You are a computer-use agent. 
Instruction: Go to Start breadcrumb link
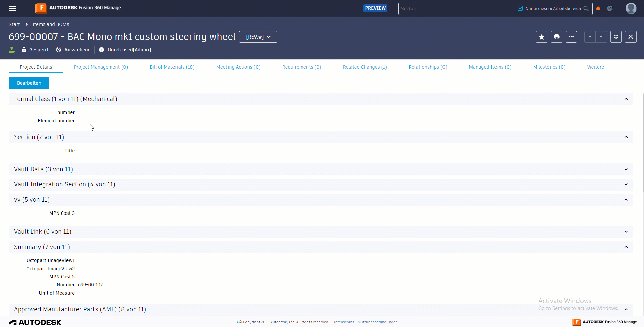pyautogui.click(x=14, y=24)
